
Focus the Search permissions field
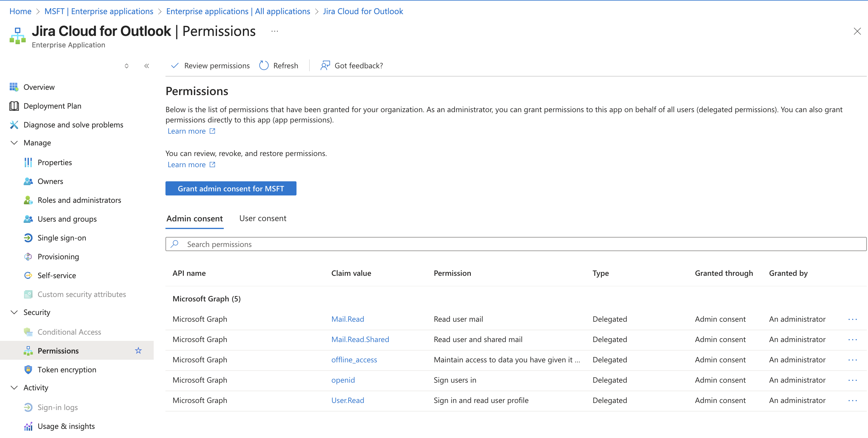pyautogui.click(x=516, y=244)
